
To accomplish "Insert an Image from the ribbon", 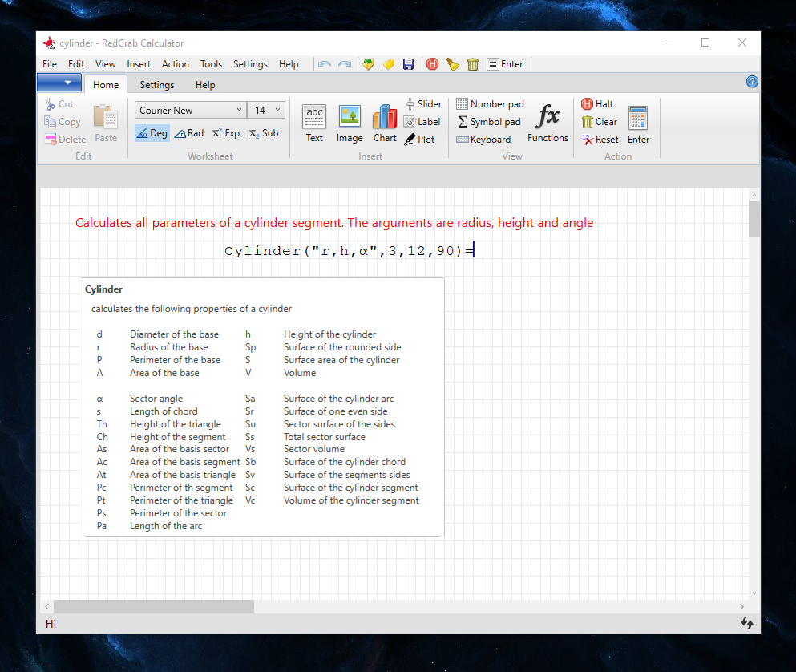I will pos(350,123).
